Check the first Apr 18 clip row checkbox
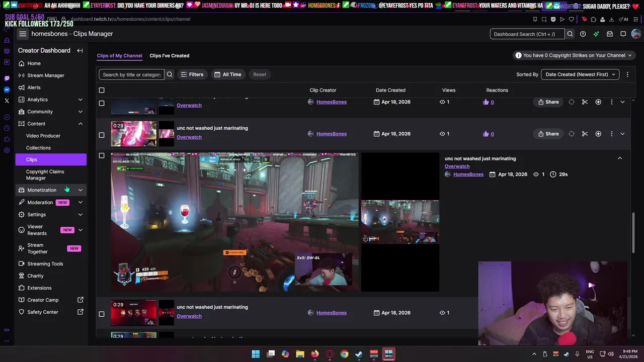Image resolution: width=644 pixels, height=362 pixels. tap(102, 103)
